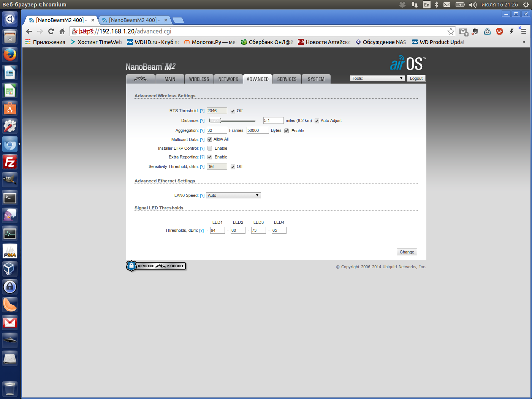Viewport: 532px width, 399px height.
Task: Bookmark this page with the star
Action: point(451,32)
